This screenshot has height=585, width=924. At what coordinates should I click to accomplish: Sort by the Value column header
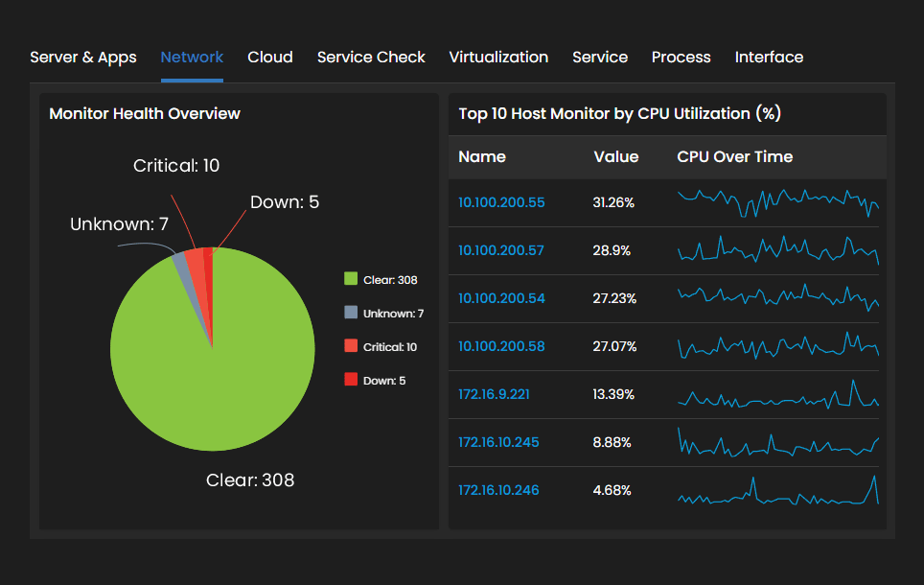coord(615,157)
